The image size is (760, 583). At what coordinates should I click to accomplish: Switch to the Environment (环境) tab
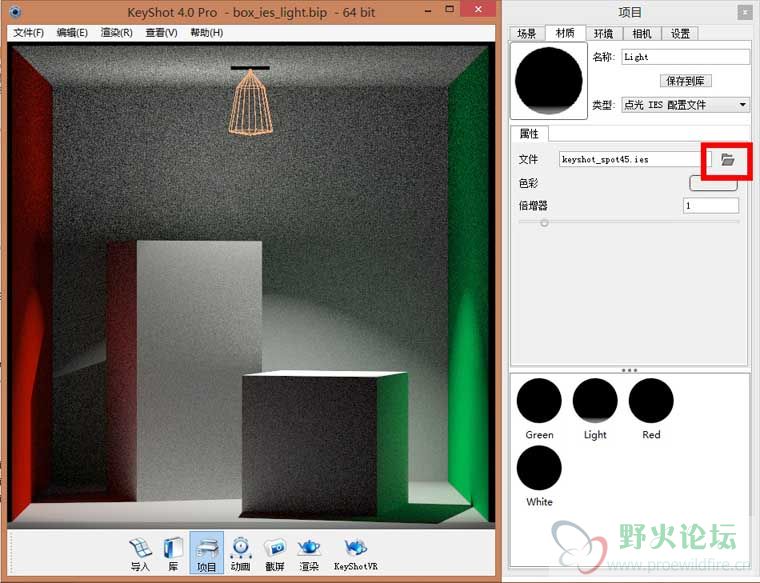point(603,33)
